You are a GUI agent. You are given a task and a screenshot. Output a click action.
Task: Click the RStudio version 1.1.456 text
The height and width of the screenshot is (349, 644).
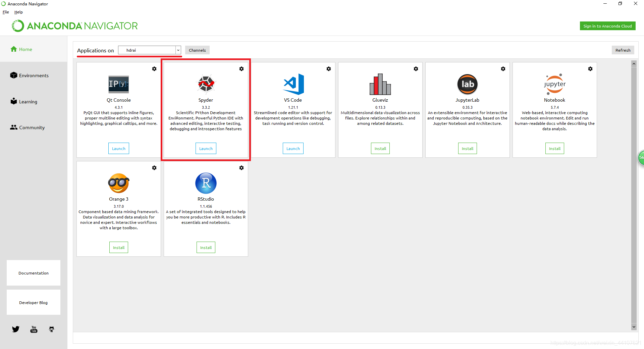tap(206, 207)
